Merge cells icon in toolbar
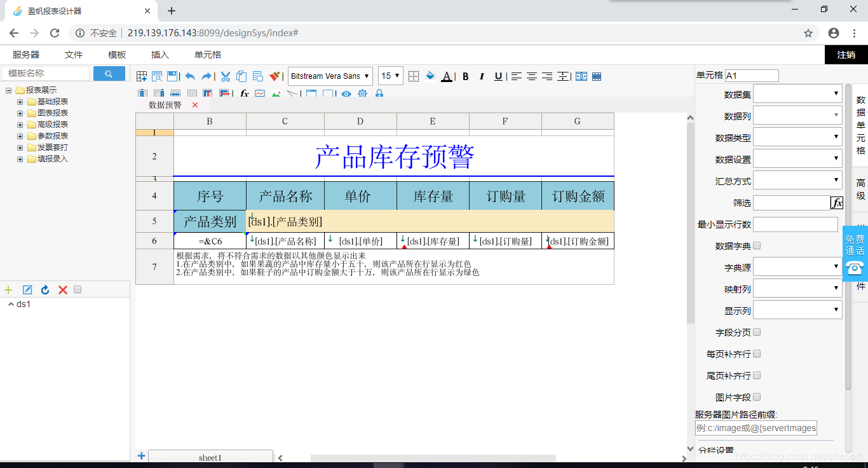The image size is (868, 468). coord(581,76)
